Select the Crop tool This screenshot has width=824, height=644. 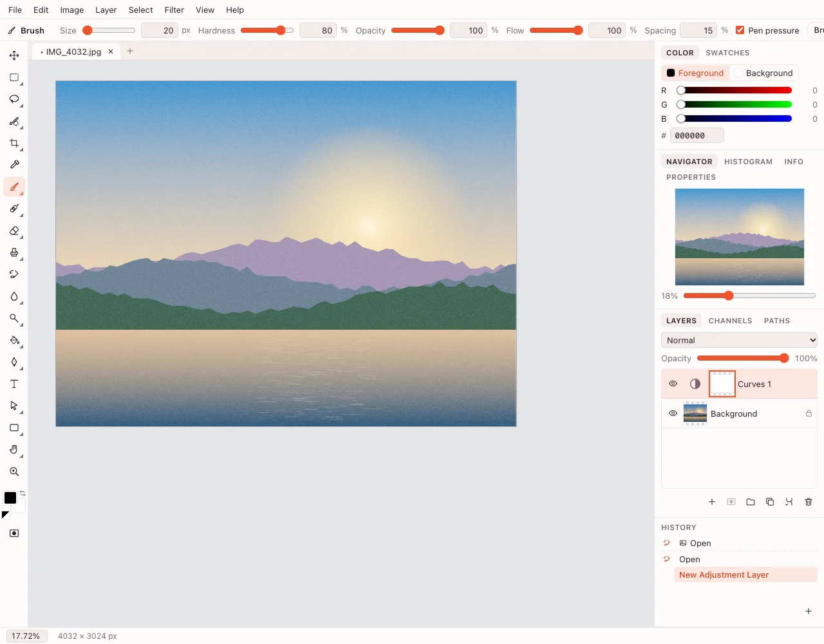click(x=14, y=143)
